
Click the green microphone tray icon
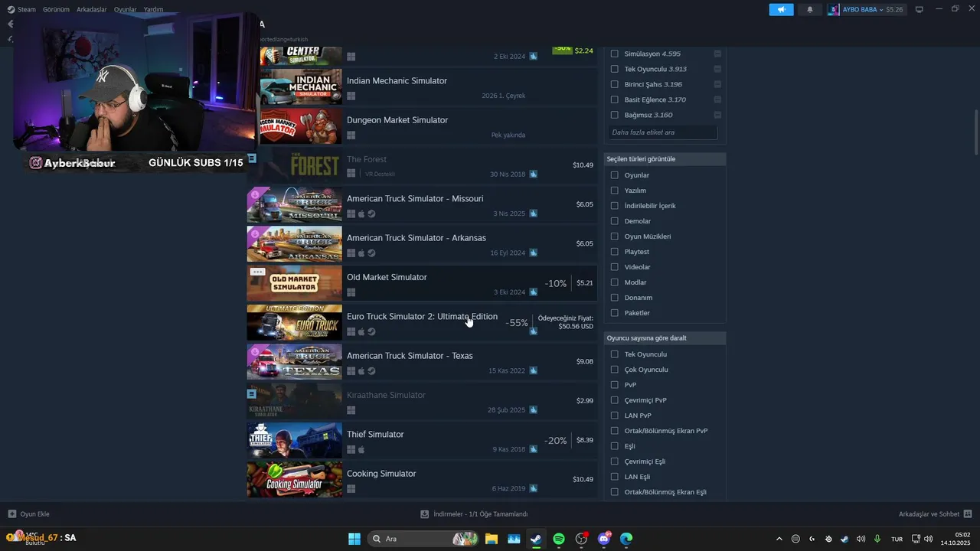pyautogui.click(x=877, y=539)
